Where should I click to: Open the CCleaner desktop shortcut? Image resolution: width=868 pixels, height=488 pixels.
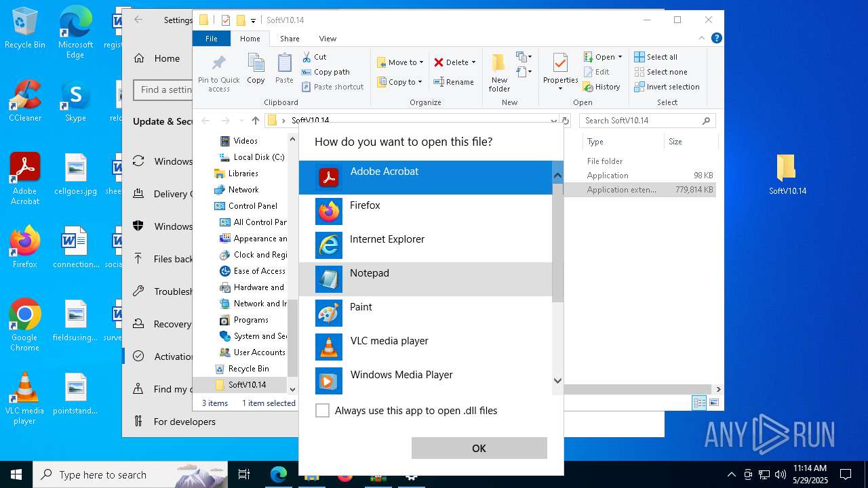click(25, 101)
